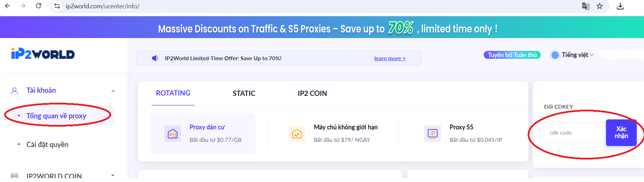The width and height of the screenshot is (644, 182).
Task: Open browser downloads icon
Action: point(620,6)
